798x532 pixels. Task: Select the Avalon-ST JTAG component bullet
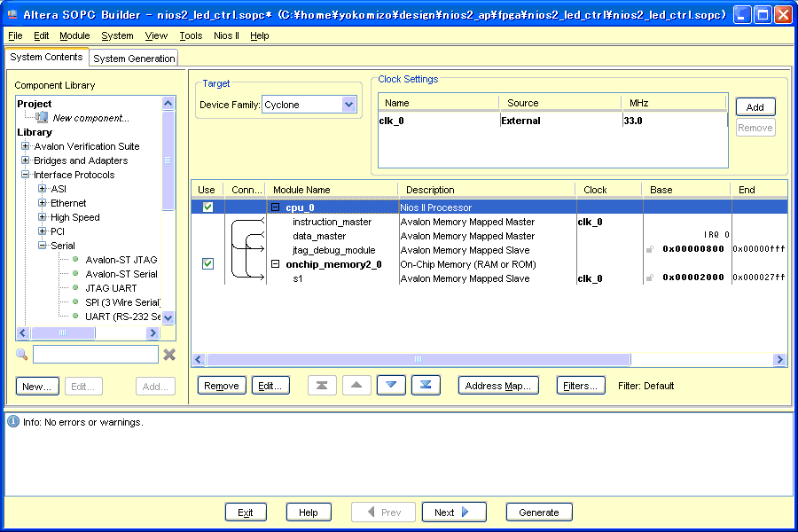click(x=75, y=260)
